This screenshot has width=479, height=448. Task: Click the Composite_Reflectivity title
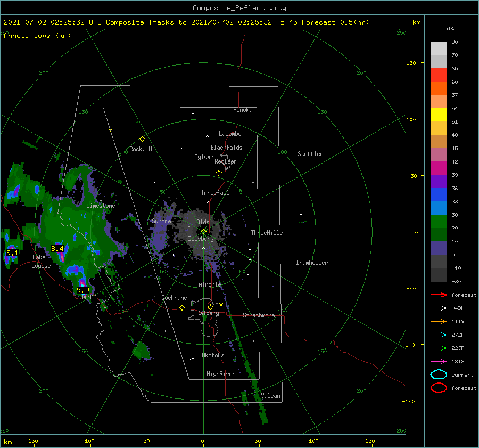click(x=240, y=8)
